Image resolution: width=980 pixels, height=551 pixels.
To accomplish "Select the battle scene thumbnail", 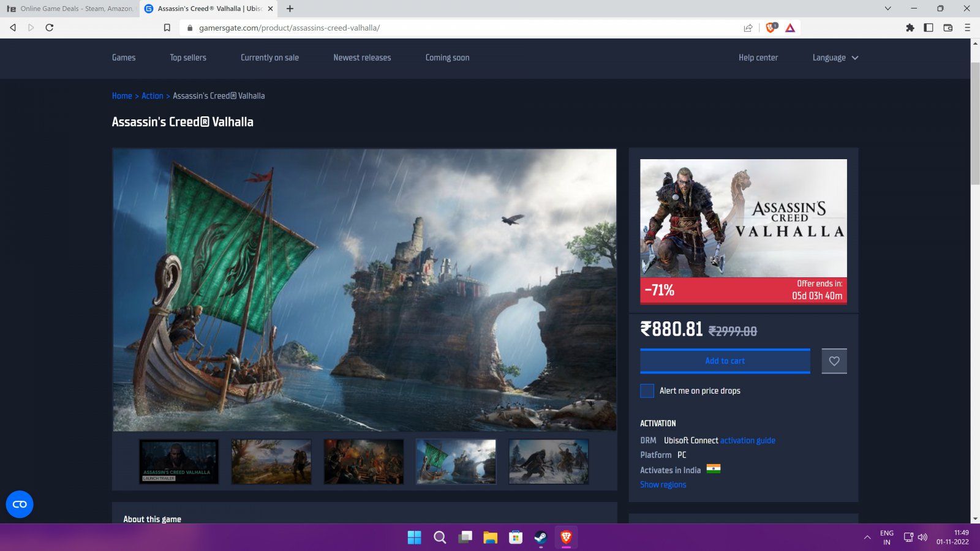I will [x=364, y=462].
